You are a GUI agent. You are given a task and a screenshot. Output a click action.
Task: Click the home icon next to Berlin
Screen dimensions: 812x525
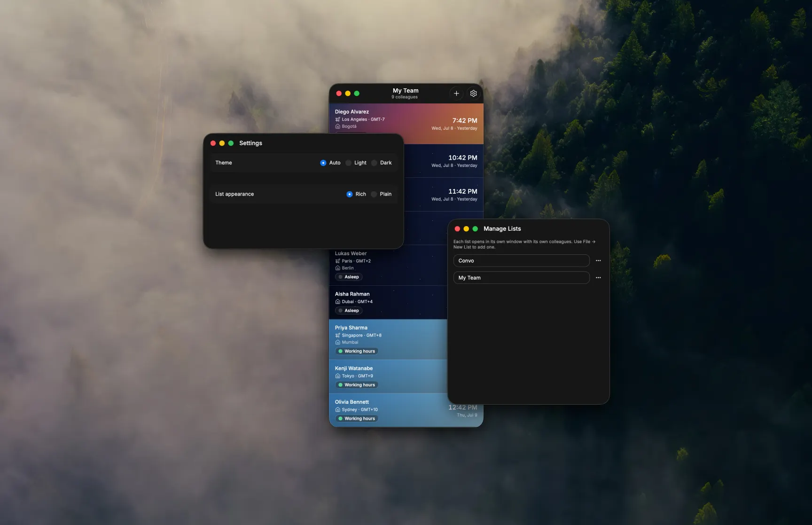(x=337, y=268)
